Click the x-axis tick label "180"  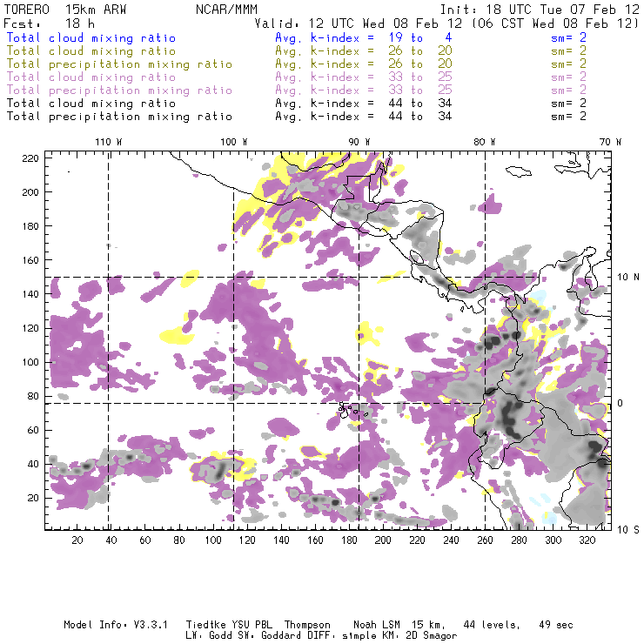(x=349, y=540)
